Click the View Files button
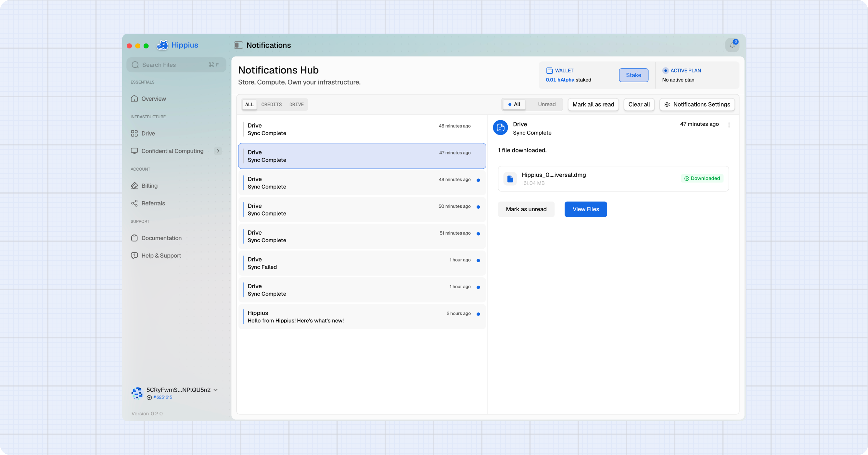 [586, 209]
